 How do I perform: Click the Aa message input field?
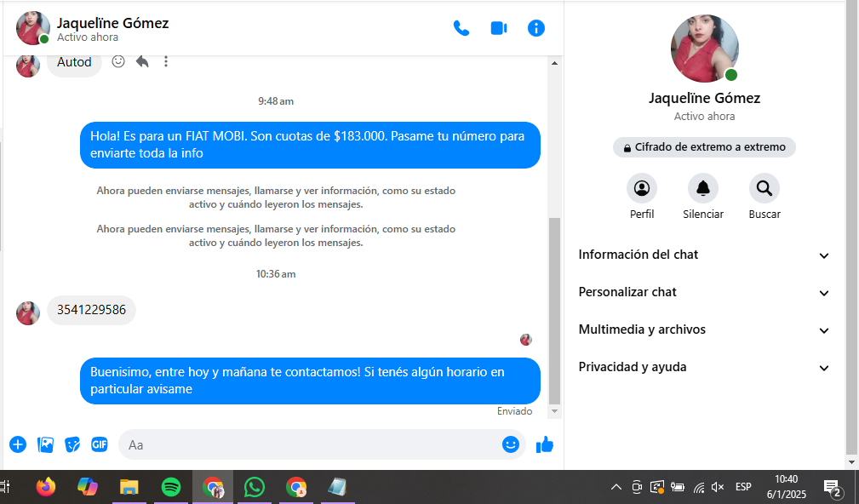click(311, 444)
